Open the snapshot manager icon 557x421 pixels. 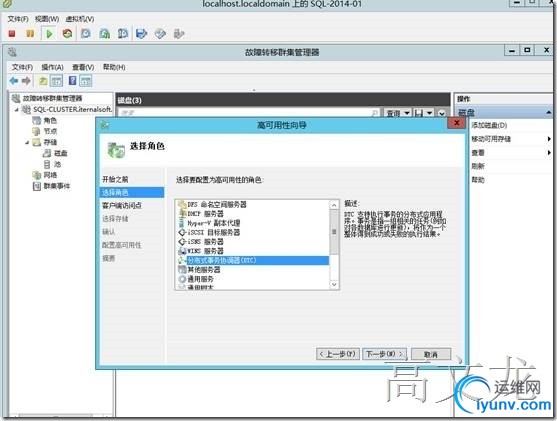click(123, 34)
